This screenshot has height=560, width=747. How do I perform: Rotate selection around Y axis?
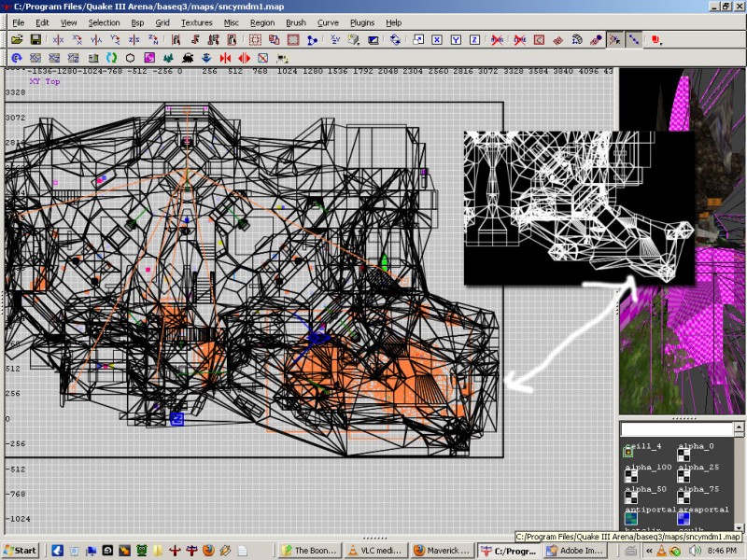115,40
